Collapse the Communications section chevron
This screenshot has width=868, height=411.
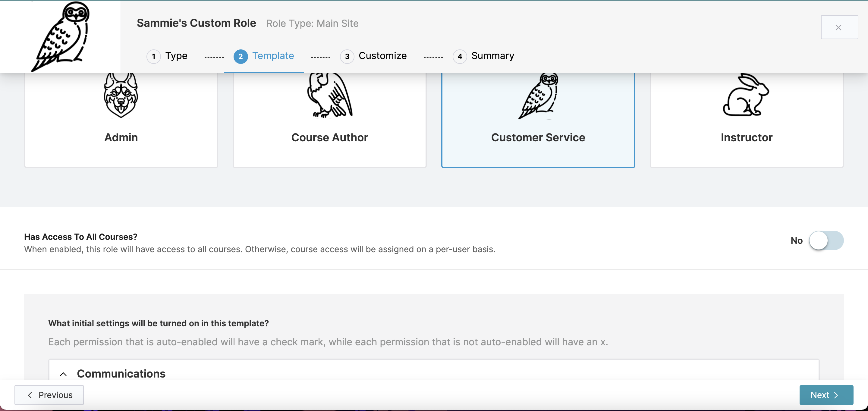(63, 374)
